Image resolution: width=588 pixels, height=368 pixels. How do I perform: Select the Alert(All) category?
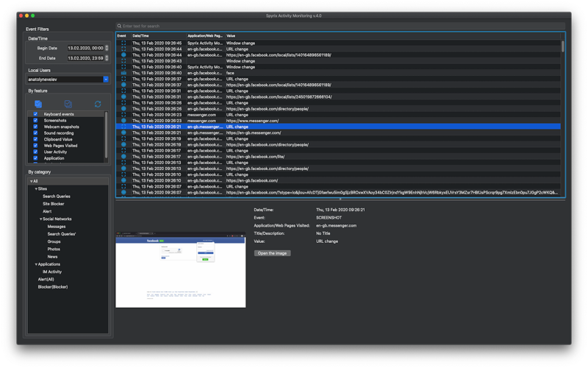[46, 280]
